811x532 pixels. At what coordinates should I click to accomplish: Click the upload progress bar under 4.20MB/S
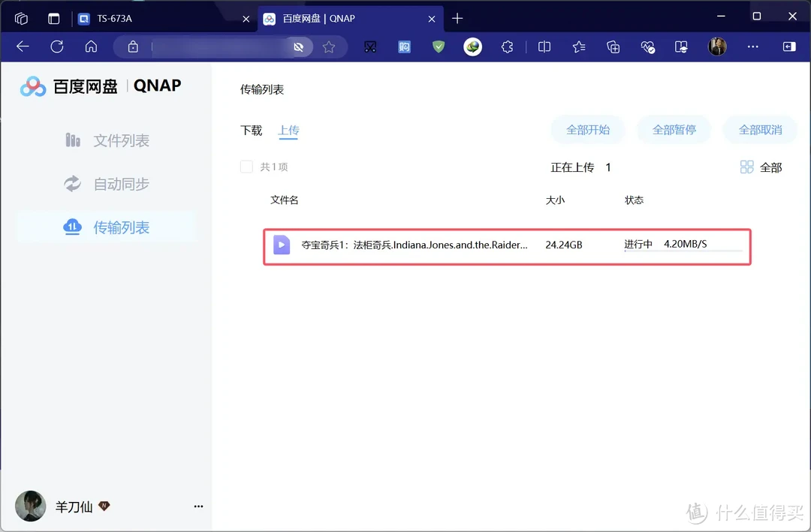pos(683,251)
